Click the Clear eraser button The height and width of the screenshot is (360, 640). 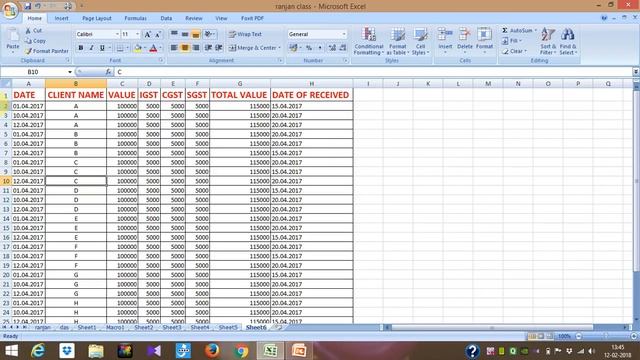514,51
